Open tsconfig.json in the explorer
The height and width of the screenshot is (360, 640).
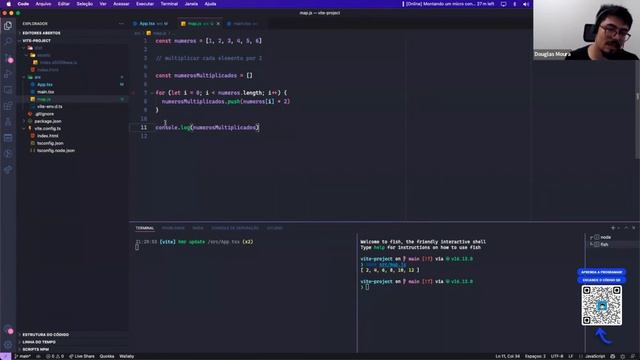pos(50,143)
